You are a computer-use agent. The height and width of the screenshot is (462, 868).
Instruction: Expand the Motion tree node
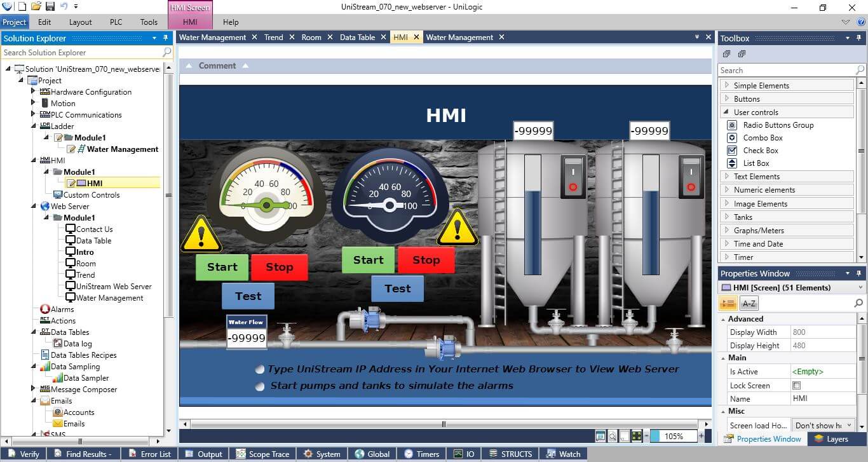tap(34, 103)
